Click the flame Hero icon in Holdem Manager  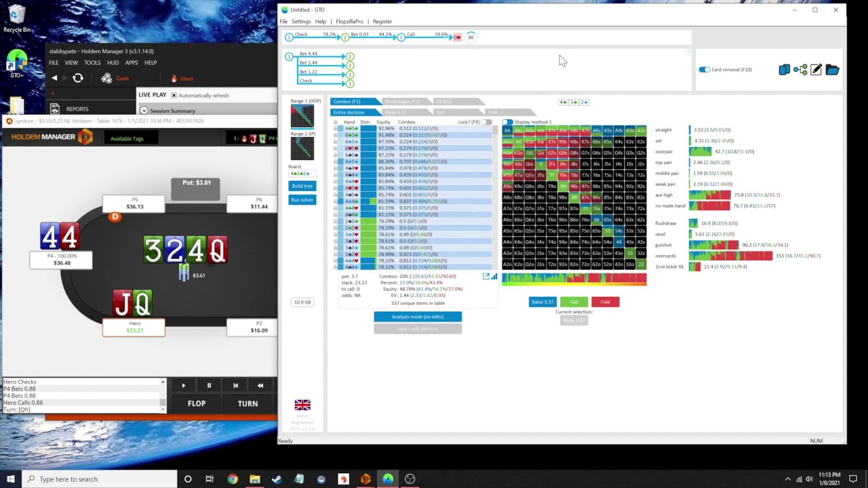[174, 79]
